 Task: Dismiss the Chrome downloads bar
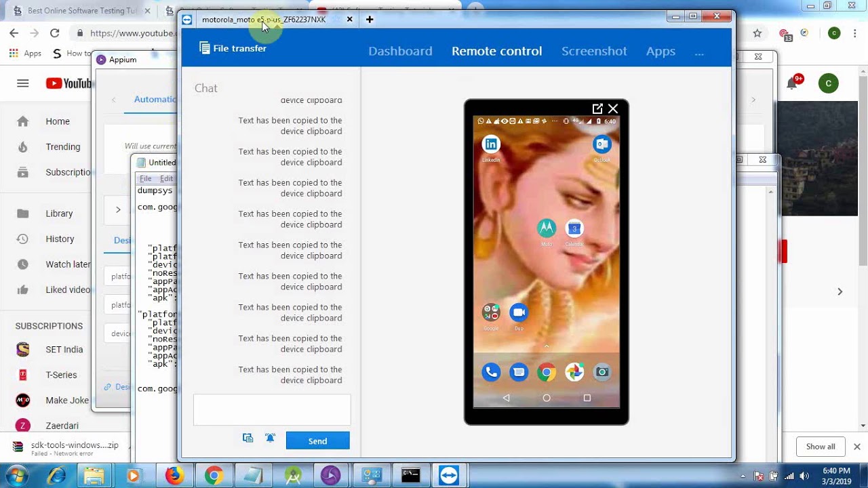(857, 447)
